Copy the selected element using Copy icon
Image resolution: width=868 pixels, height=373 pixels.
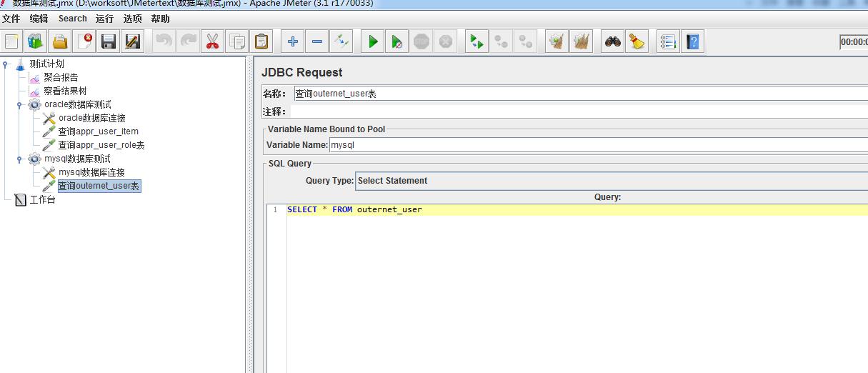[237, 41]
